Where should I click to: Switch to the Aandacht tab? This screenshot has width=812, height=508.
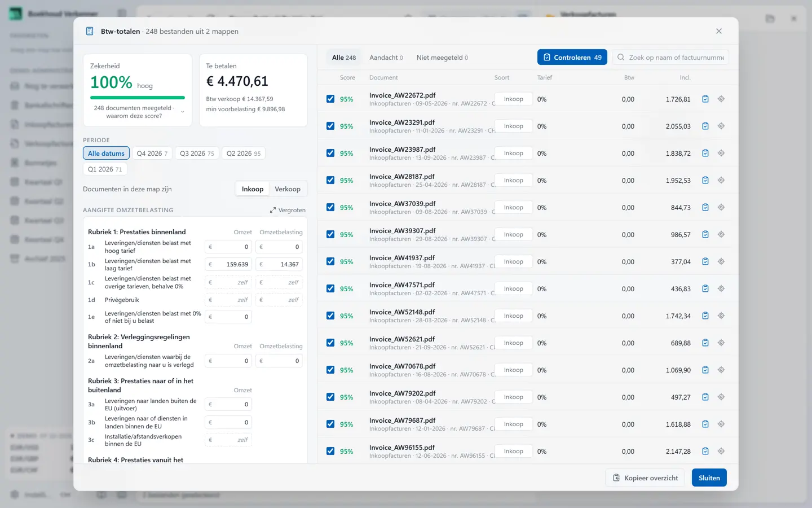(386, 58)
